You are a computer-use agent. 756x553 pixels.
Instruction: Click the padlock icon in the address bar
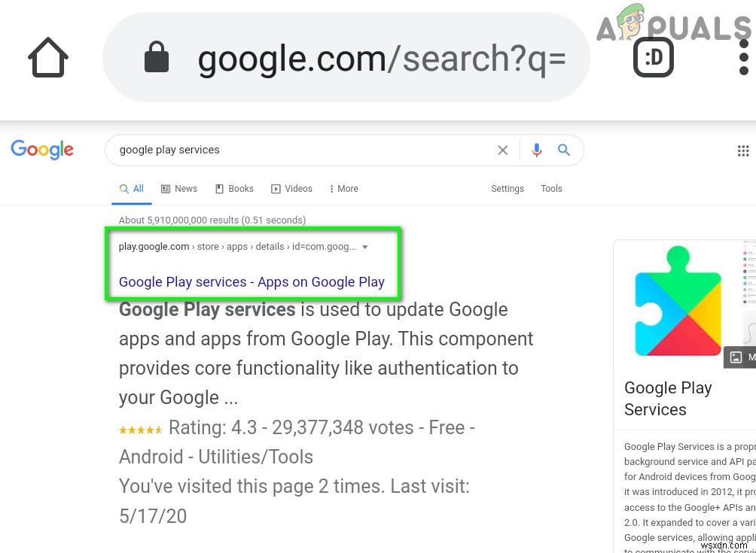(x=157, y=57)
